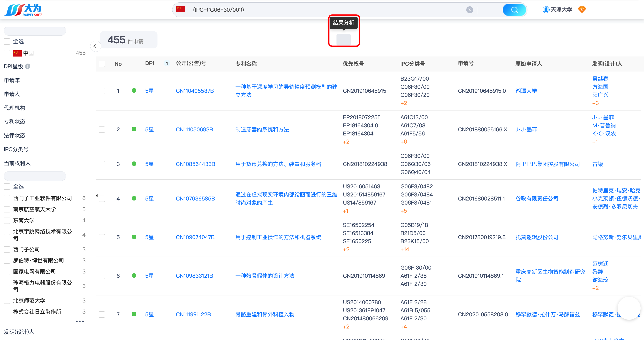This screenshot has height=340, width=644.
Task: Click the DPI column header
Action: [x=149, y=63]
